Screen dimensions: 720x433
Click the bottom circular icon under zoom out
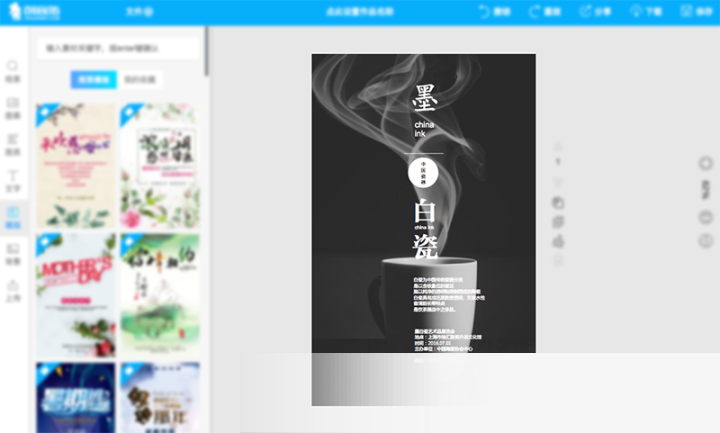click(706, 241)
